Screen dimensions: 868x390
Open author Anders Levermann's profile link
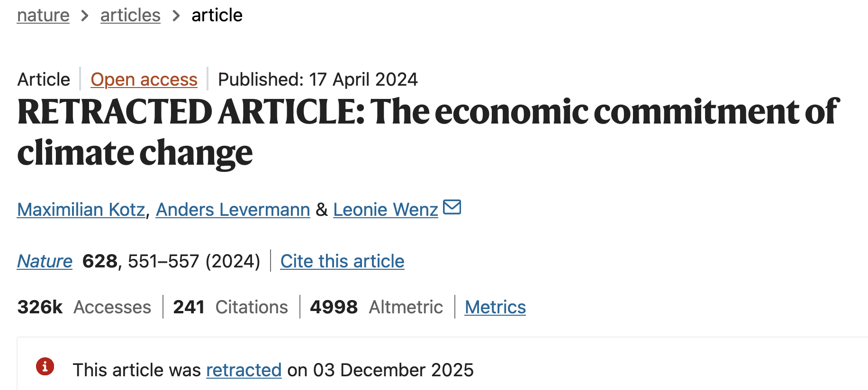point(233,209)
